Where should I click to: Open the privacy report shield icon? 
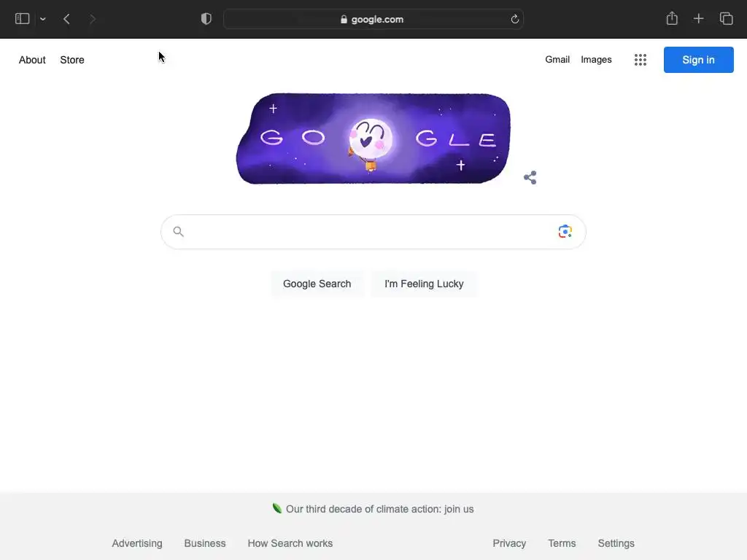[206, 19]
